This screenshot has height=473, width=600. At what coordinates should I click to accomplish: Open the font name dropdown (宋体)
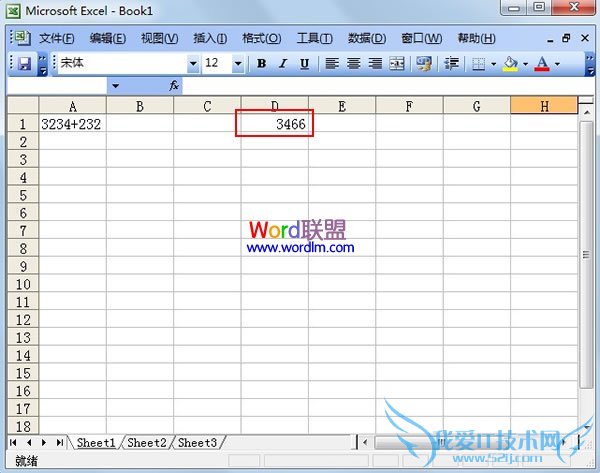tap(193, 63)
